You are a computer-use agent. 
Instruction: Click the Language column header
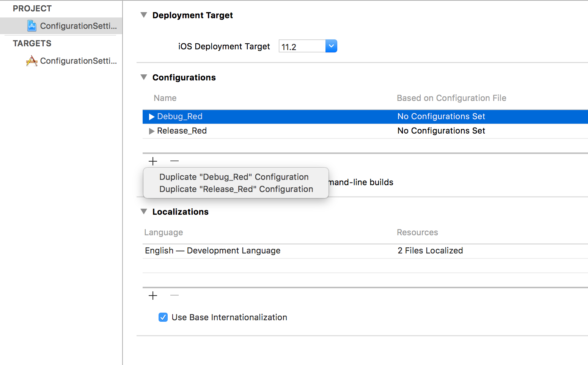(164, 233)
